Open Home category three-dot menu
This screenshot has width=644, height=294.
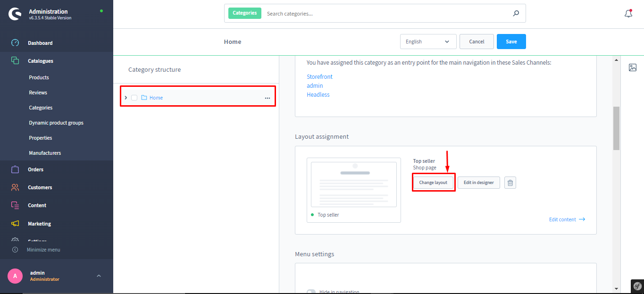point(268,98)
